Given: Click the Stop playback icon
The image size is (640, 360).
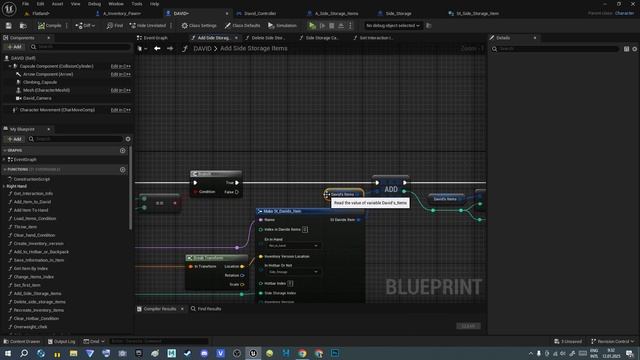Looking at the screenshot, I should [332, 26].
